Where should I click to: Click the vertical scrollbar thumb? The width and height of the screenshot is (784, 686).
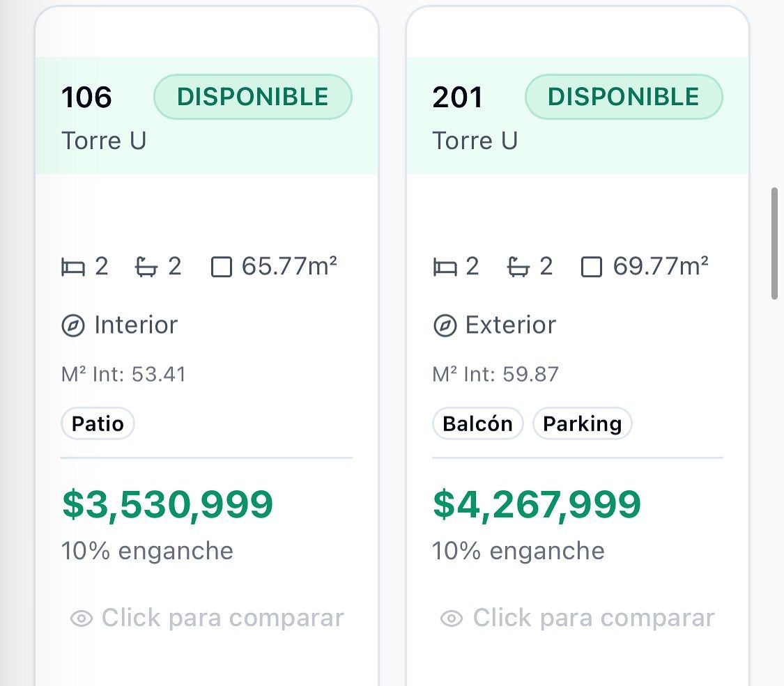tap(774, 243)
